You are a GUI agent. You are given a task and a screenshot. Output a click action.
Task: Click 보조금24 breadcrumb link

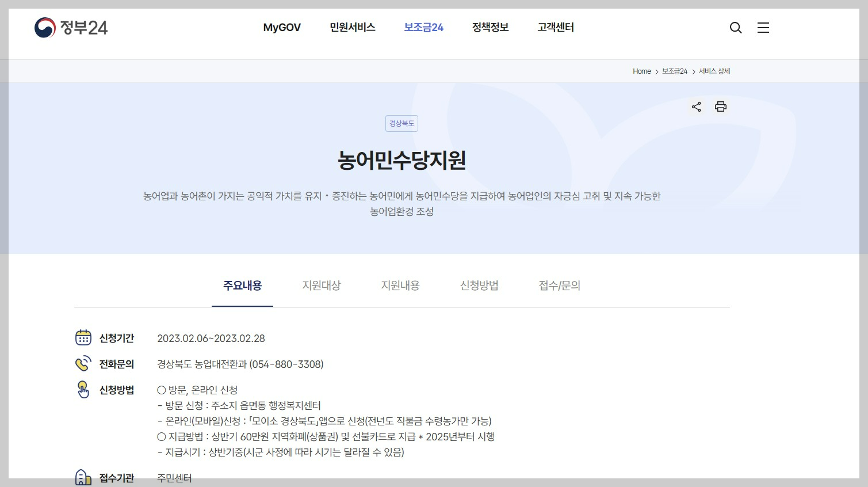tap(675, 71)
